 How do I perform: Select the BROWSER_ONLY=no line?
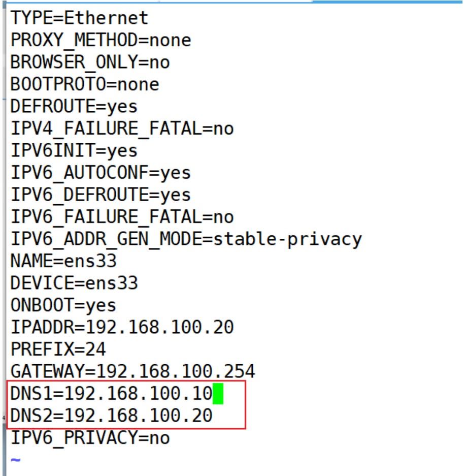click(x=90, y=62)
